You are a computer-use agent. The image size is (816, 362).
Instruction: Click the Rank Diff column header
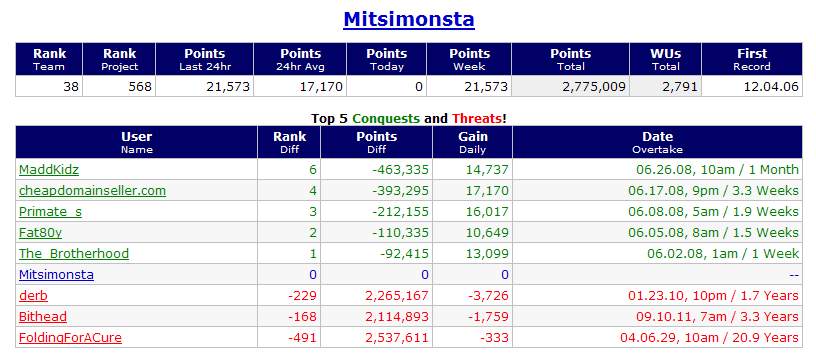pos(289,143)
